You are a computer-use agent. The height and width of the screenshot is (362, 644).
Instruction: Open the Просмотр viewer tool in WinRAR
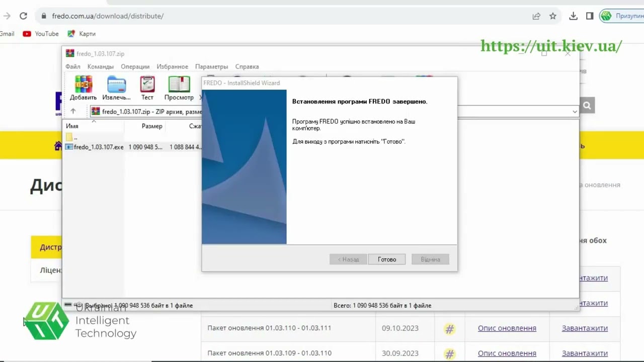(x=179, y=88)
